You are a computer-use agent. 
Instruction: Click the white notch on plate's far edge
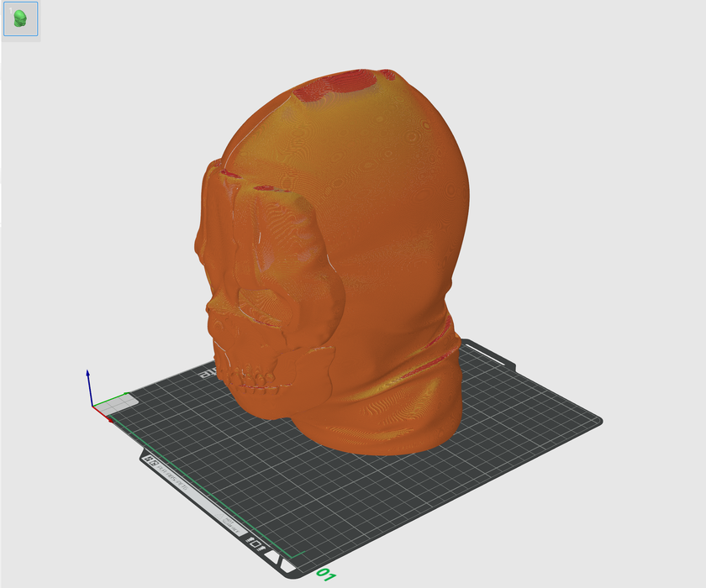498,360
